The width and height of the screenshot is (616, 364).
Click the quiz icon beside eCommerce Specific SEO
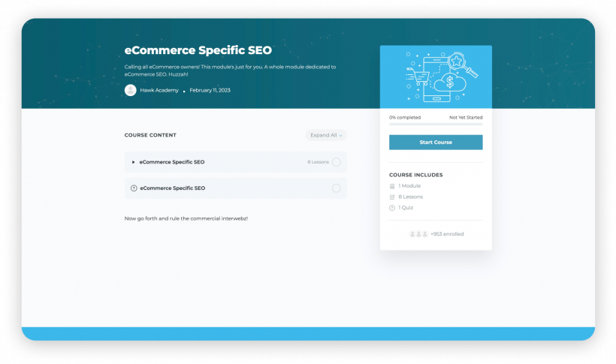click(x=134, y=188)
